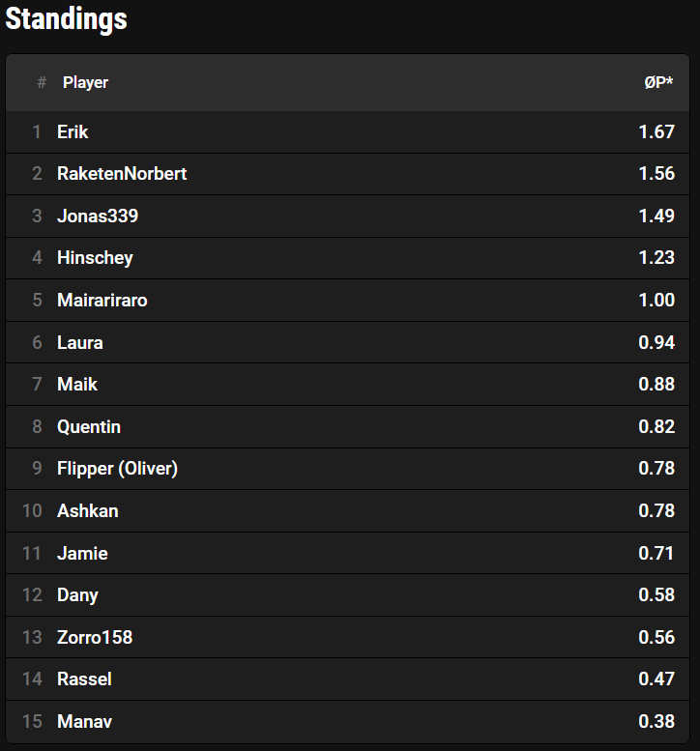Sort by the ØP* column header
Viewport: 700px width, 751px height.
pyautogui.click(x=658, y=83)
